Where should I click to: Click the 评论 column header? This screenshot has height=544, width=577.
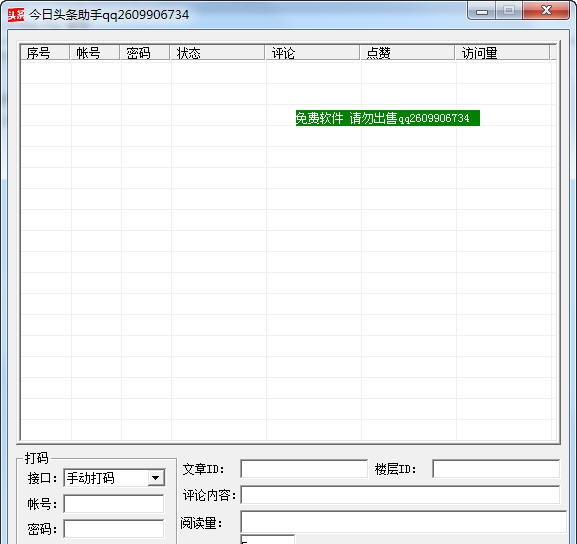point(312,53)
